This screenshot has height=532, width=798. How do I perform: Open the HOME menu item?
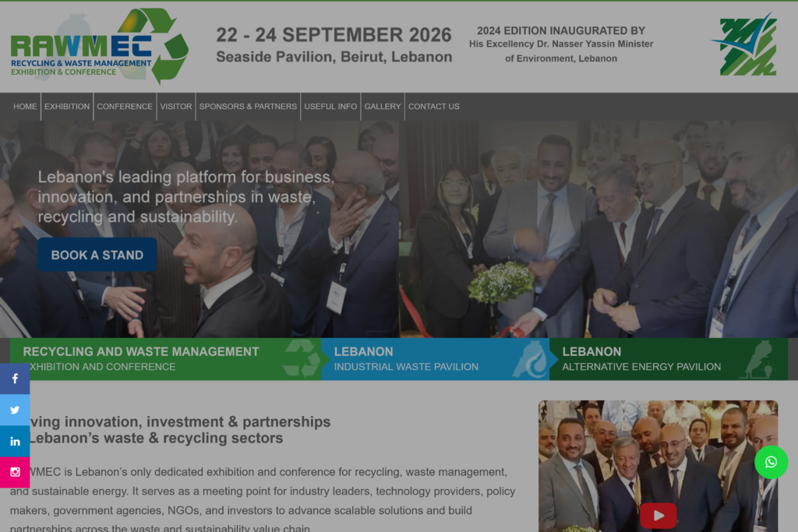pos(25,106)
